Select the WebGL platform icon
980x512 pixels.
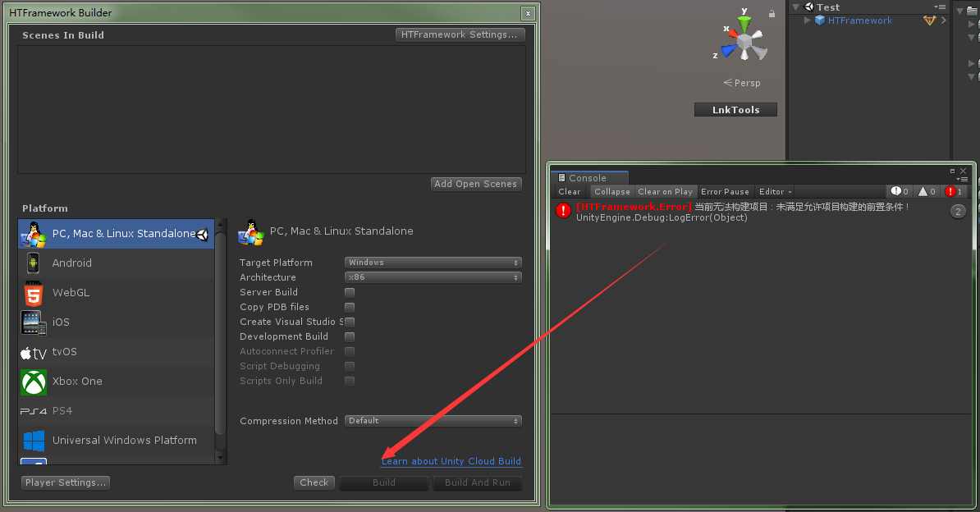(x=34, y=292)
